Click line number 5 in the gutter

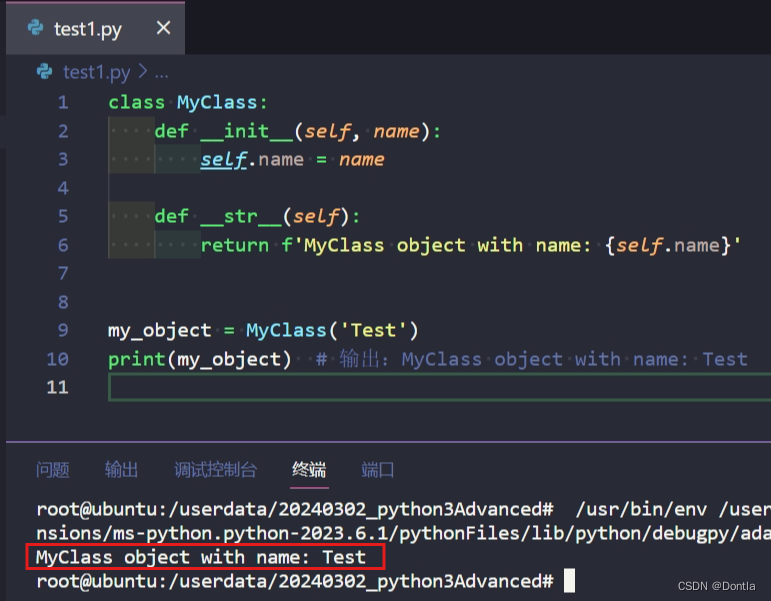coord(63,216)
